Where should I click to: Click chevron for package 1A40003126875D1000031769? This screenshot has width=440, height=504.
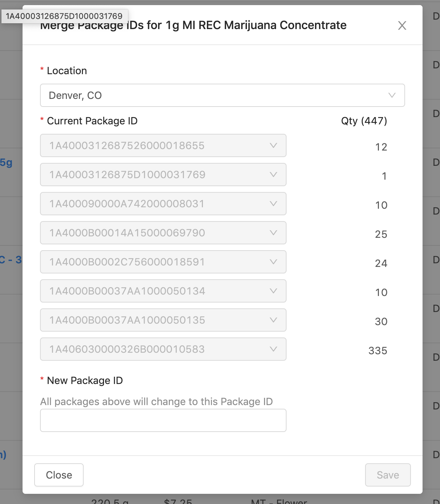273,175
